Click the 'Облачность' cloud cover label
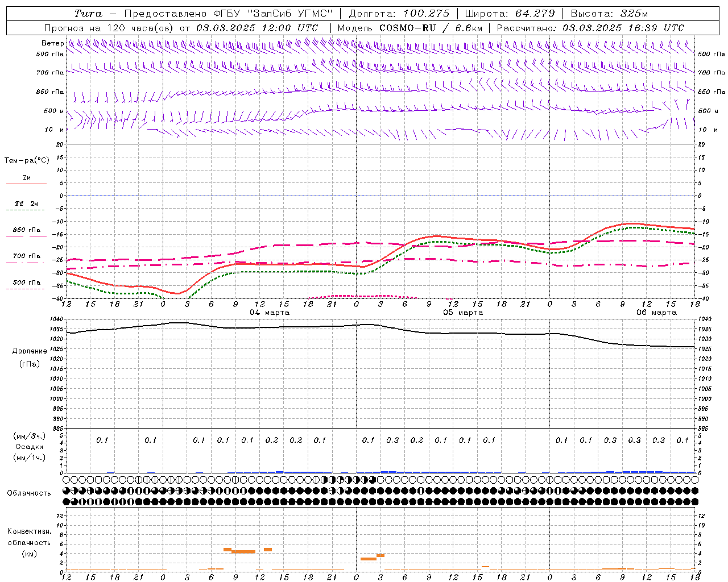 pyautogui.click(x=29, y=493)
